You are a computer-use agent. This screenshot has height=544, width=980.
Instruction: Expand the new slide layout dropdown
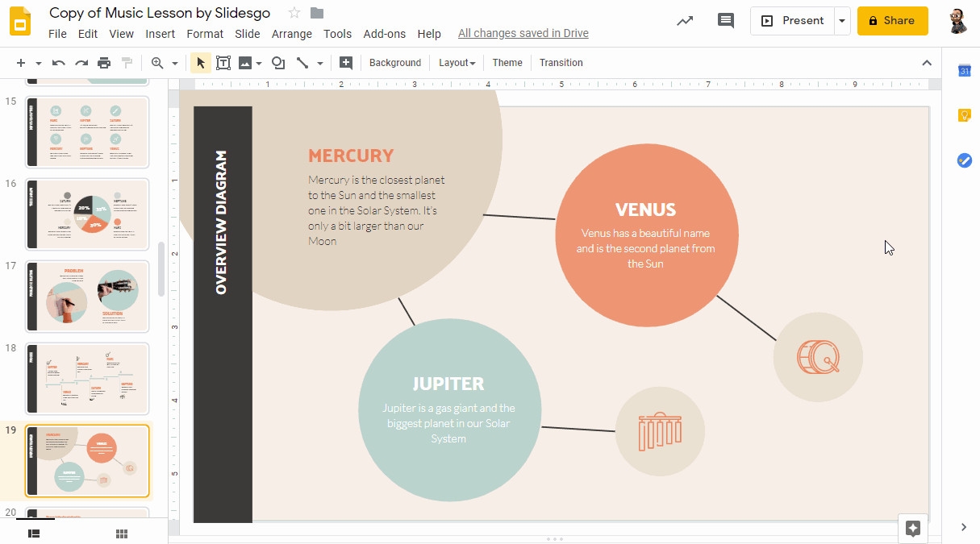38,63
